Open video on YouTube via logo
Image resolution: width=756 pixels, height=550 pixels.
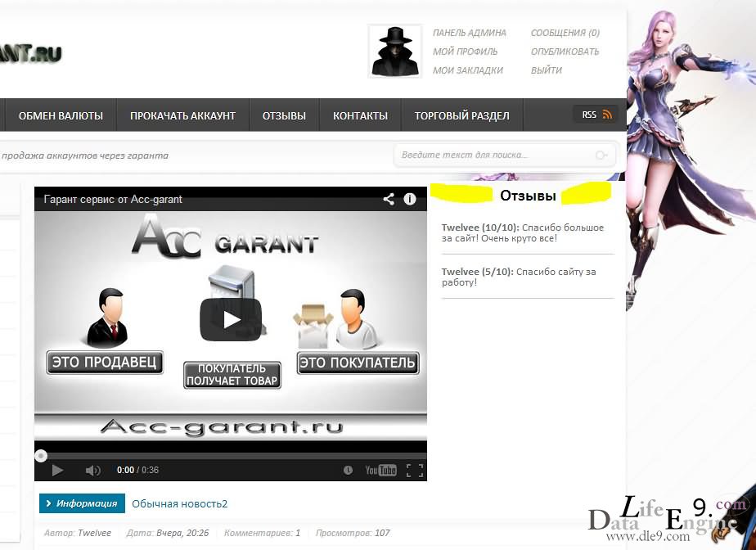tap(381, 470)
